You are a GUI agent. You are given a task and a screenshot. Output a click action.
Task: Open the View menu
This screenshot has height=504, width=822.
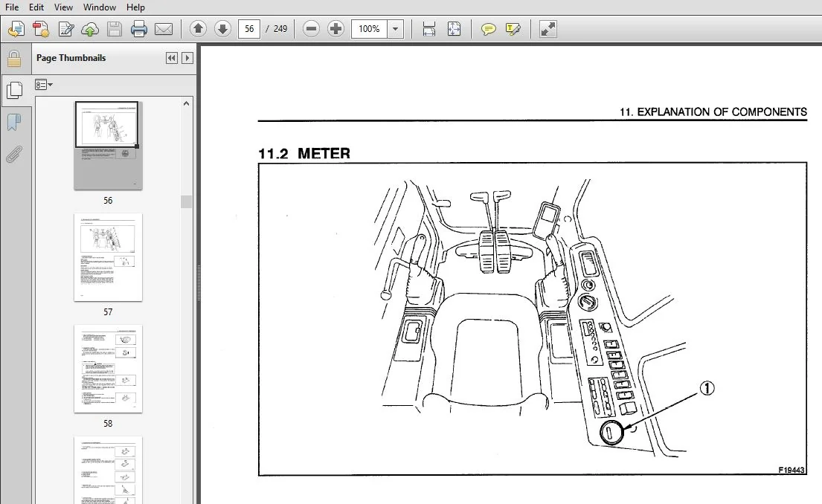pos(63,7)
